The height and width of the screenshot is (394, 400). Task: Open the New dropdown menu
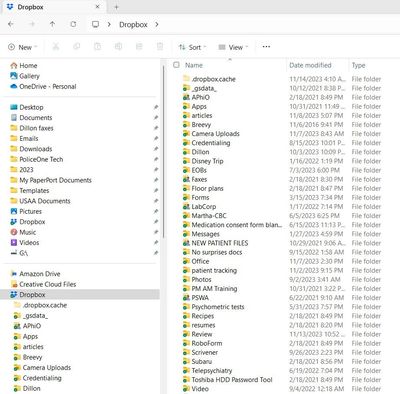tap(23, 47)
